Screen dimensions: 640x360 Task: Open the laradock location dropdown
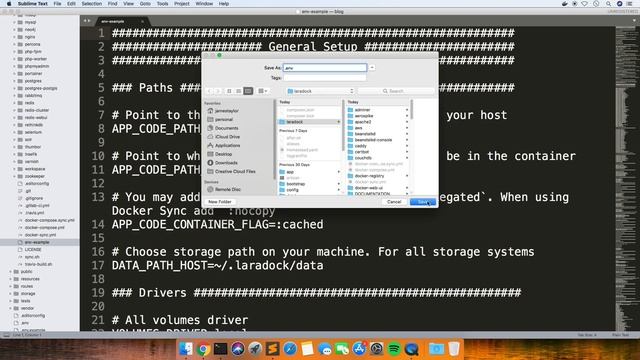coord(320,91)
